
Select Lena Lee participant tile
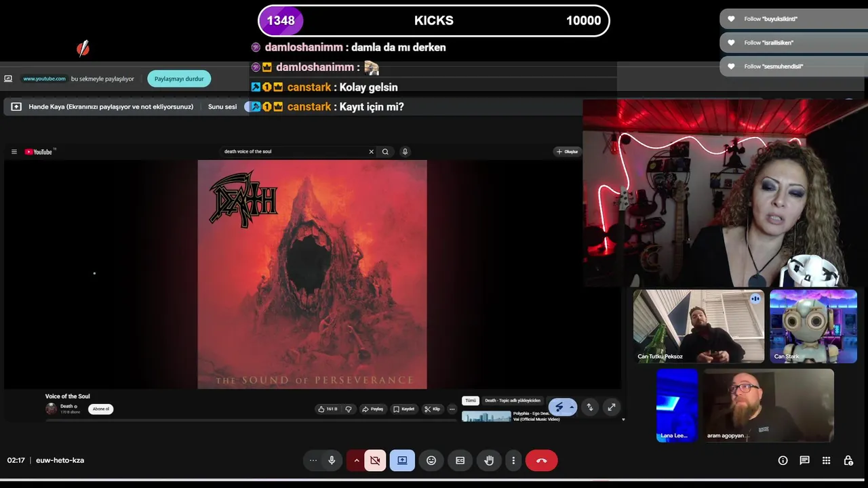677,405
